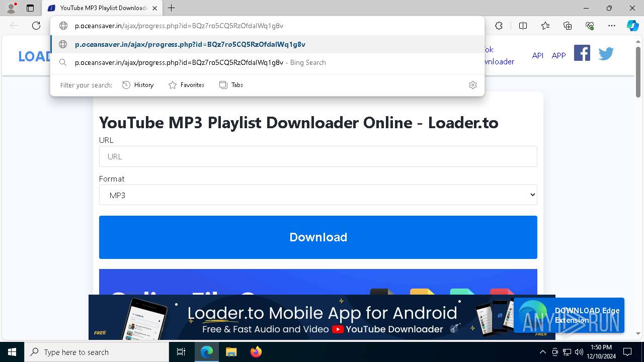
Task: Click the Loader.to logo
Action: tap(34, 56)
